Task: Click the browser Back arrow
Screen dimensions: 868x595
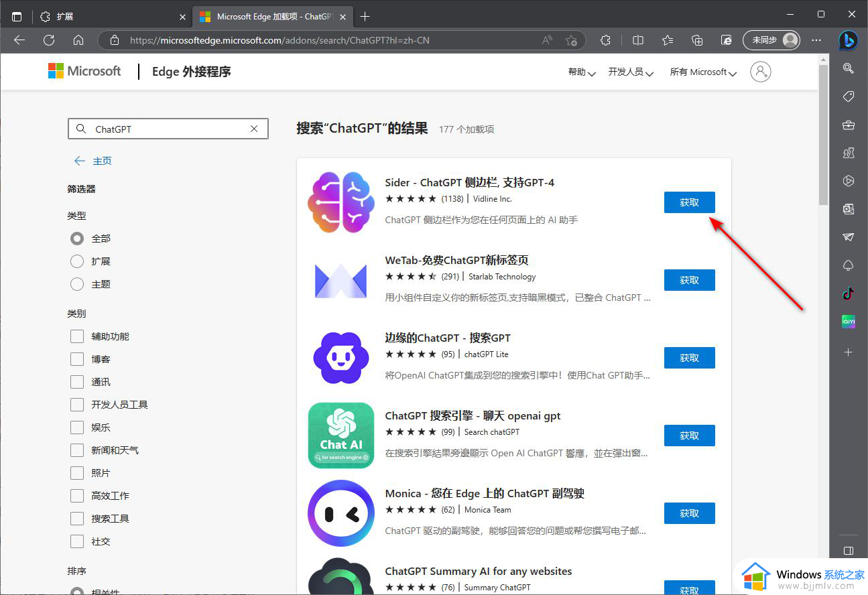Action: point(19,40)
